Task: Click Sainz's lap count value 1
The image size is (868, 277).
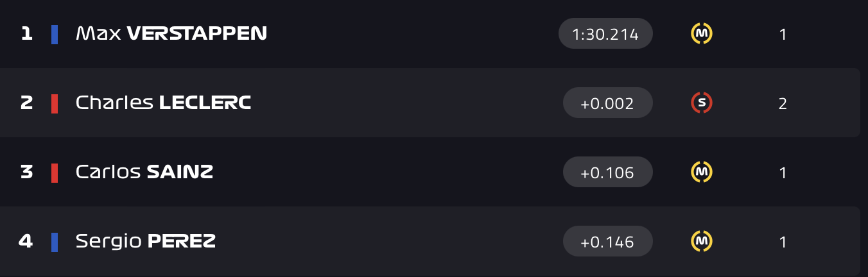Action: point(783,172)
